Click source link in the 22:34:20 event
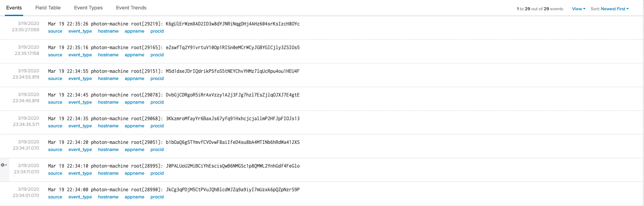The width and height of the screenshot is (644, 206). tap(55, 150)
